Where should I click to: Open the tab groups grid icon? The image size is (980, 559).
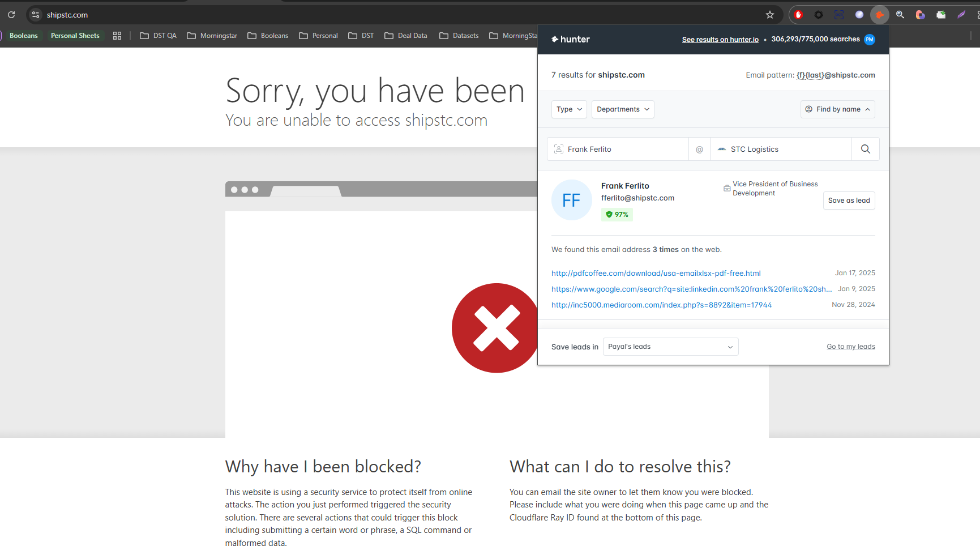tap(117, 36)
